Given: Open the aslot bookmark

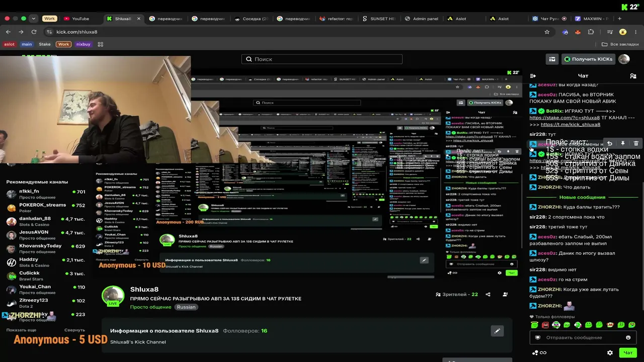Looking at the screenshot, I should [x=10, y=44].
